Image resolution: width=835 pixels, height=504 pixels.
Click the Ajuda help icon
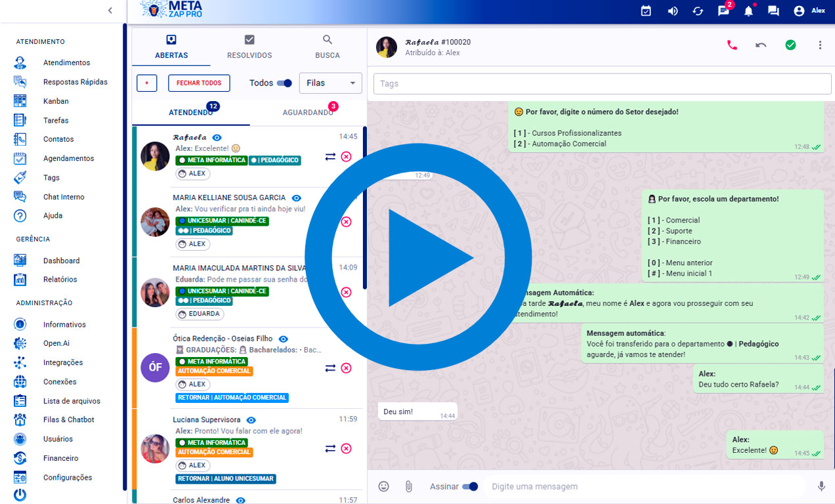[x=20, y=215]
